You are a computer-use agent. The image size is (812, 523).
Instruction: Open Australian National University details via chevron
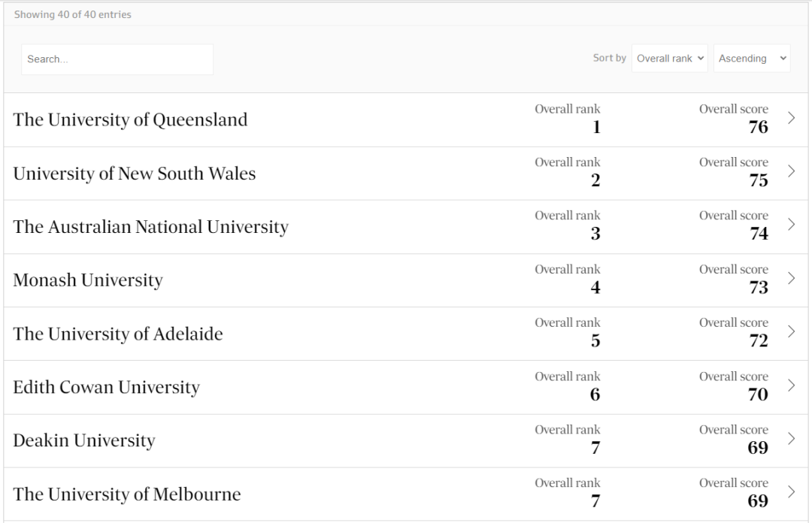coord(791,225)
